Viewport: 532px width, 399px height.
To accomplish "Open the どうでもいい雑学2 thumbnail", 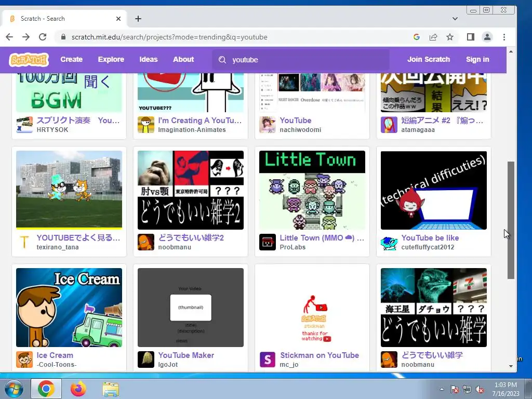I will coord(190,190).
